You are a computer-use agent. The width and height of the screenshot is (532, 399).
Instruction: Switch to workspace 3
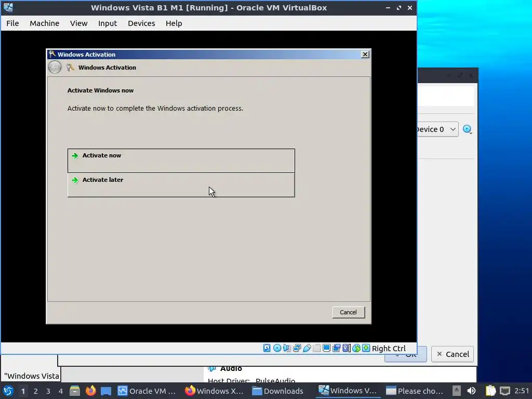pos(48,391)
